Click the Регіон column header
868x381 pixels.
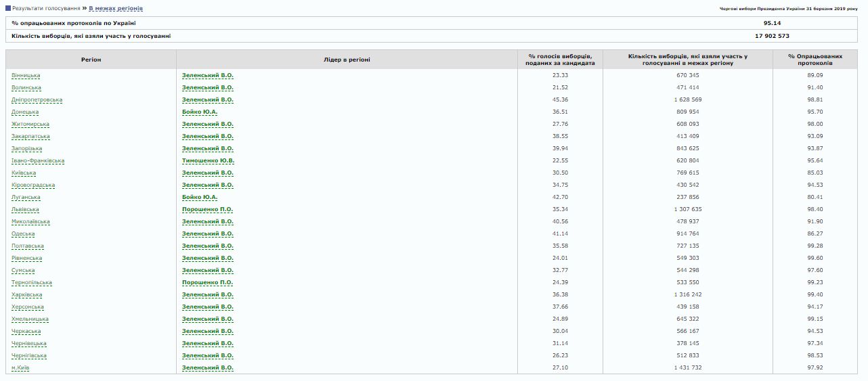click(91, 60)
